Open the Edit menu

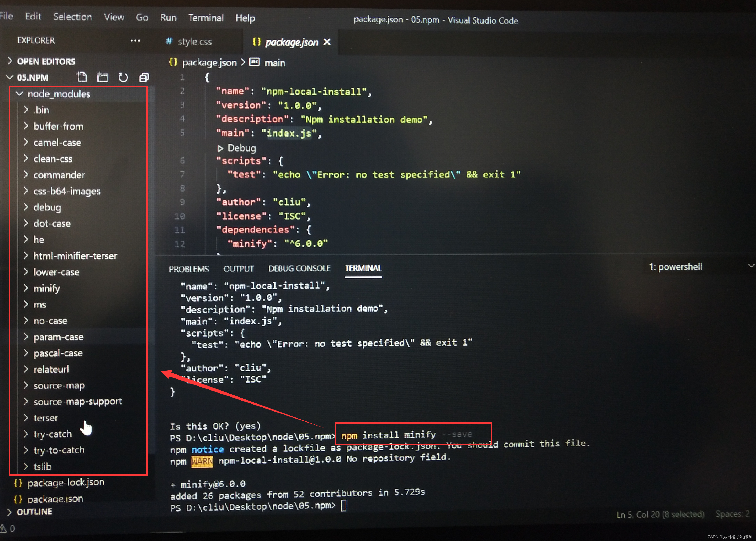pos(33,16)
